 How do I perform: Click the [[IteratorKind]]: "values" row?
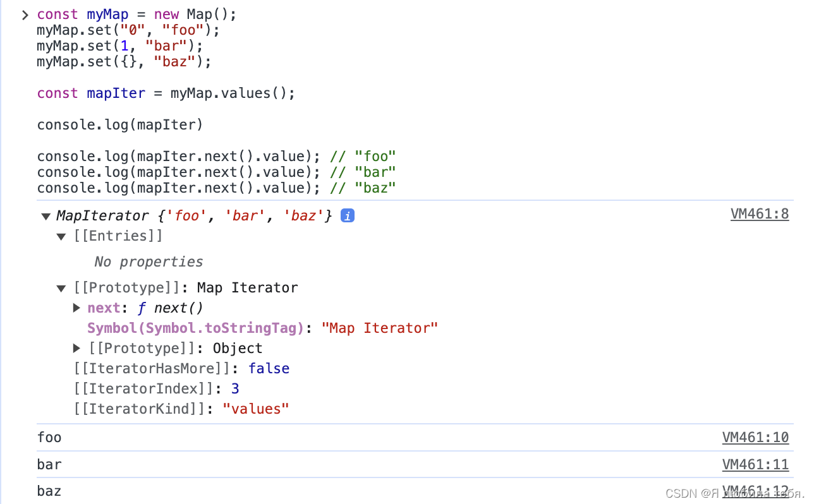pyautogui.click(x=181, y=409)
